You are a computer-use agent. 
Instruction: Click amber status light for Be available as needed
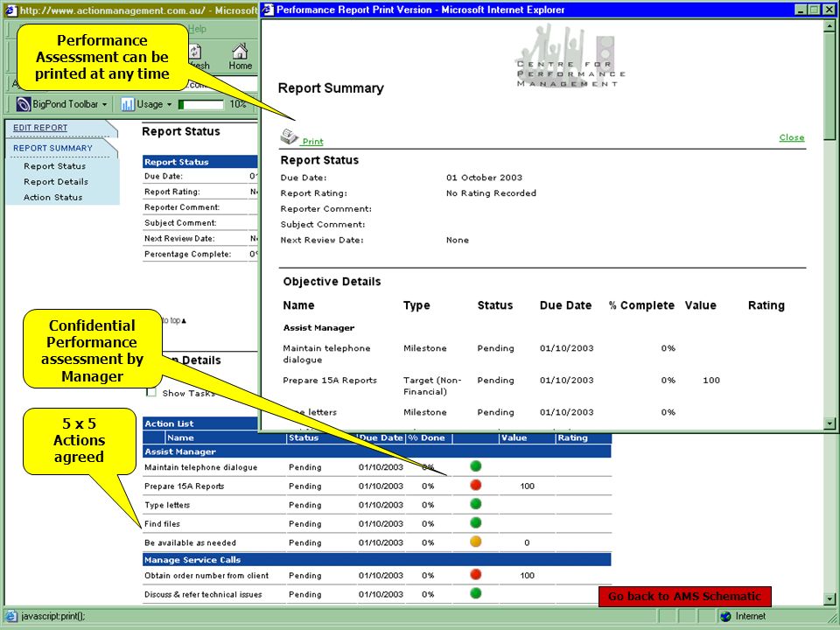(x=476, y=541)
